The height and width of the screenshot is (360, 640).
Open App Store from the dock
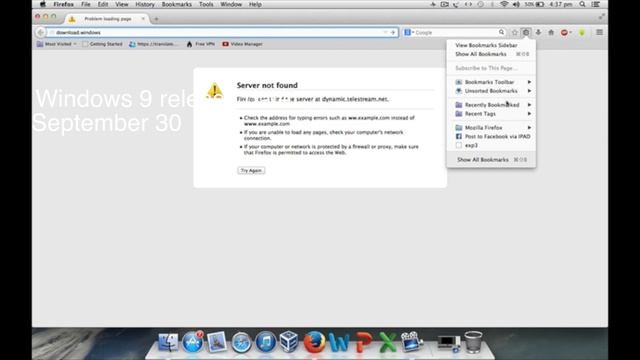[192, 342]
